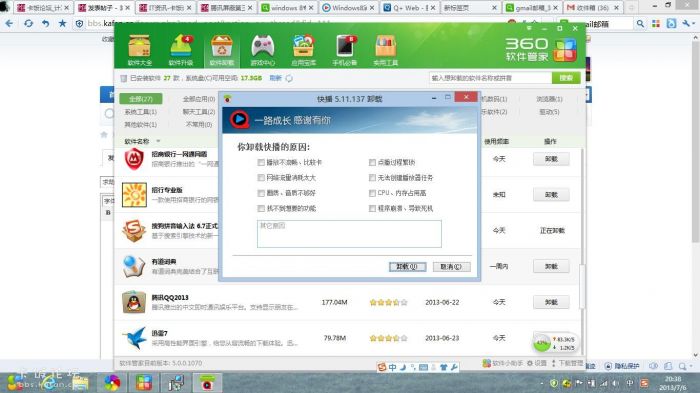Click the refresh icon beside 刷新
Screen dimensions: 700x393
289,78
